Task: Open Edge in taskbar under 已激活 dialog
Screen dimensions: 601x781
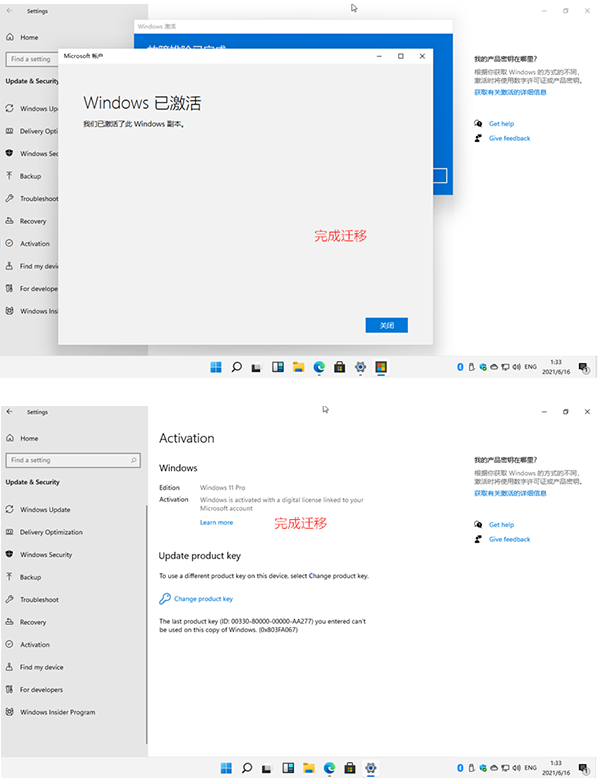Action: 319,367
